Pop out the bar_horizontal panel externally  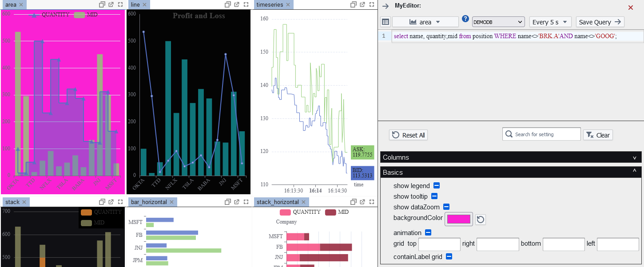click(237, 202)
